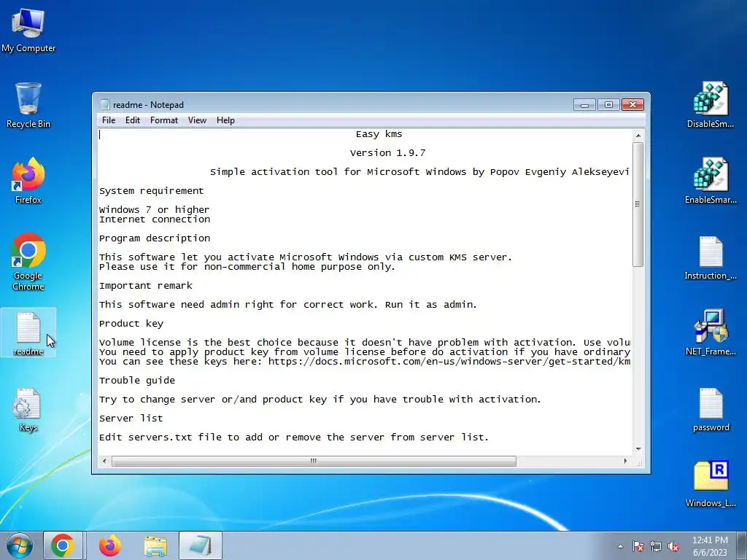This screenshot has width=747, height=560.
Task: Click the horizontal scrollbar left arrow
Action: click(105, 461)
